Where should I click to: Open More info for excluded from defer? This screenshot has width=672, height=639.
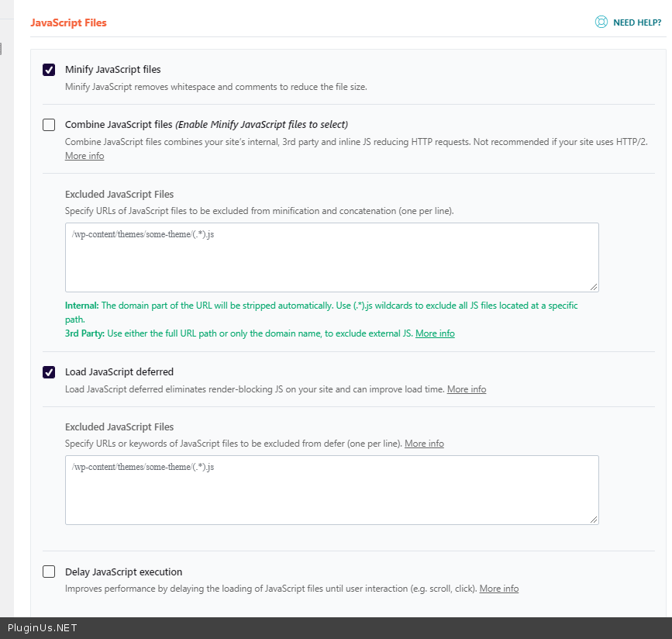coord(424,444)
